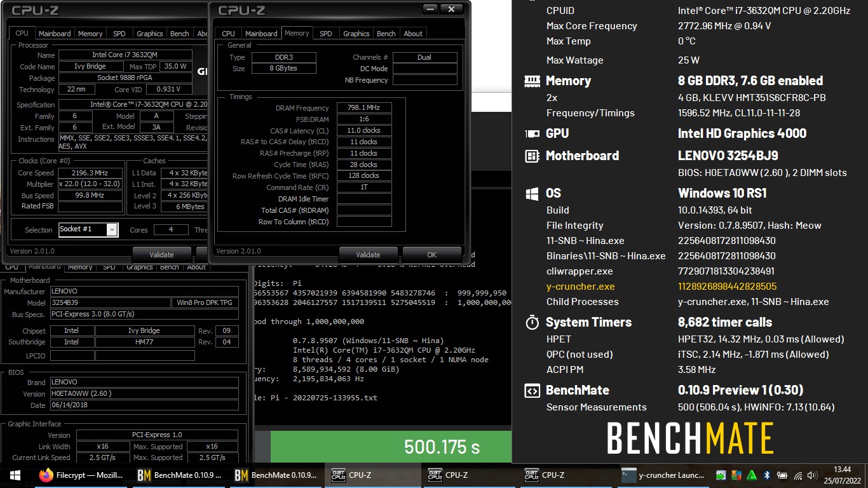Screen dimensions: 868x488
Task: Close the CPU-Z Memory window
Action: click(x=451, y=9)
